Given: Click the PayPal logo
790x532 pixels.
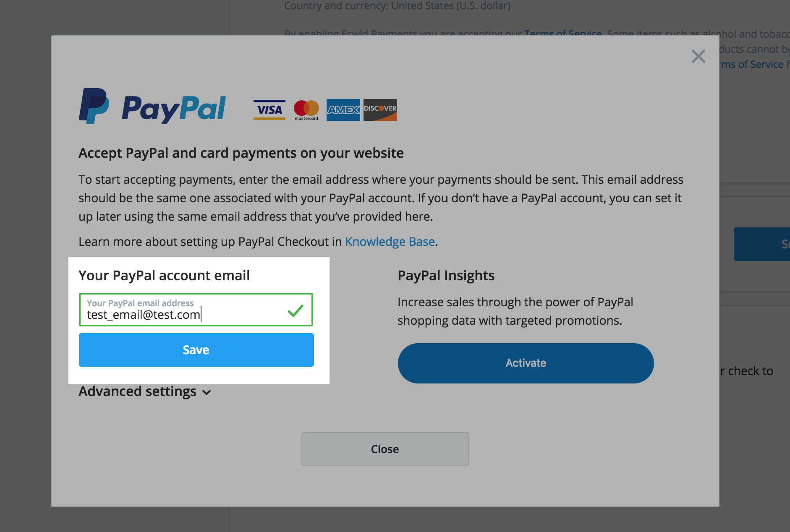Looking at the screenshot, I should click(x=152, y=107).
